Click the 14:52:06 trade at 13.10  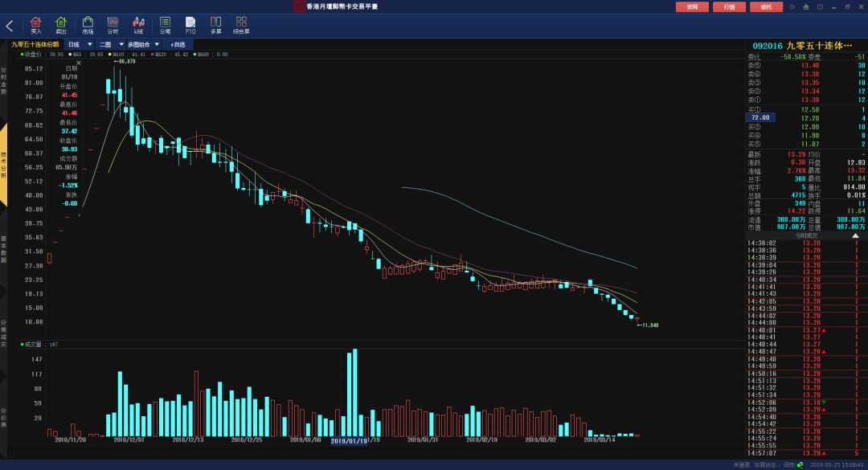806,403
